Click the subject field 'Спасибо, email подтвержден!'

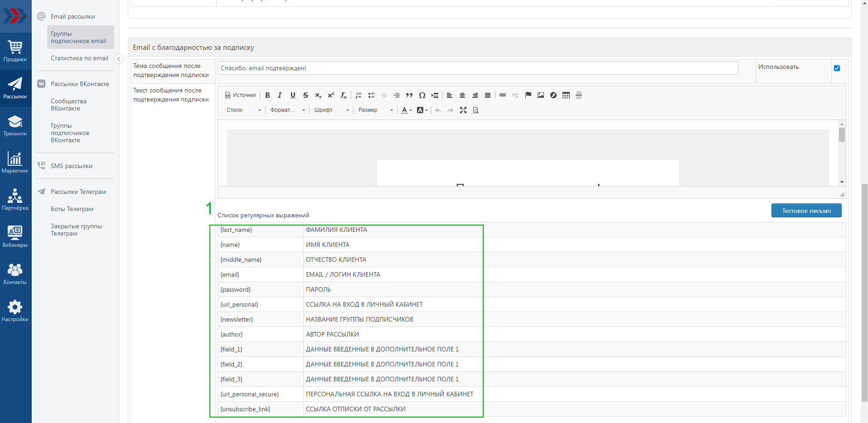477,68
